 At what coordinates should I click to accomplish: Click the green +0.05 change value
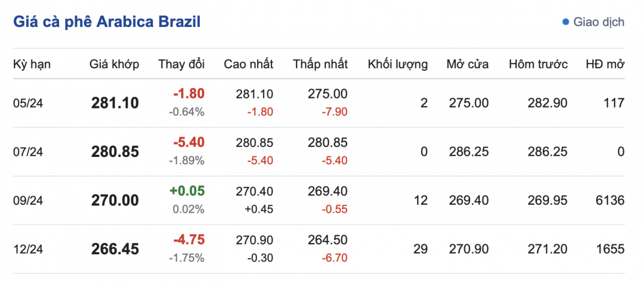coord(189,191)
